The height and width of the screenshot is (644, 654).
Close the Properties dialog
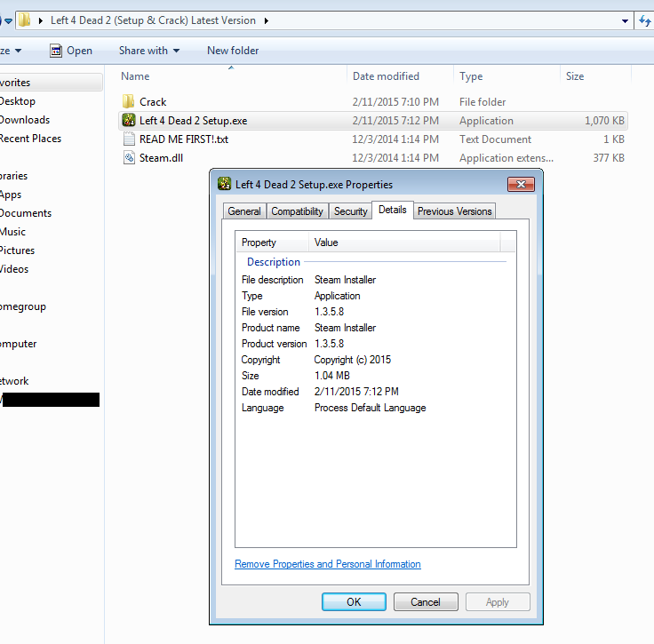520,185
